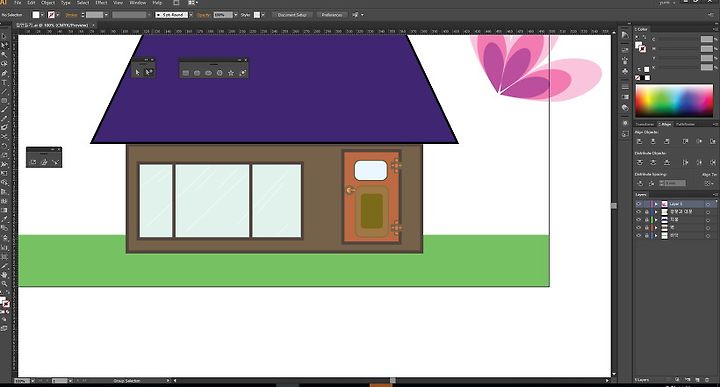This screenshot has width=720, height=387.
Task: Choose the Flare tool in the floating shape panel
Action: tap(242, 73)
